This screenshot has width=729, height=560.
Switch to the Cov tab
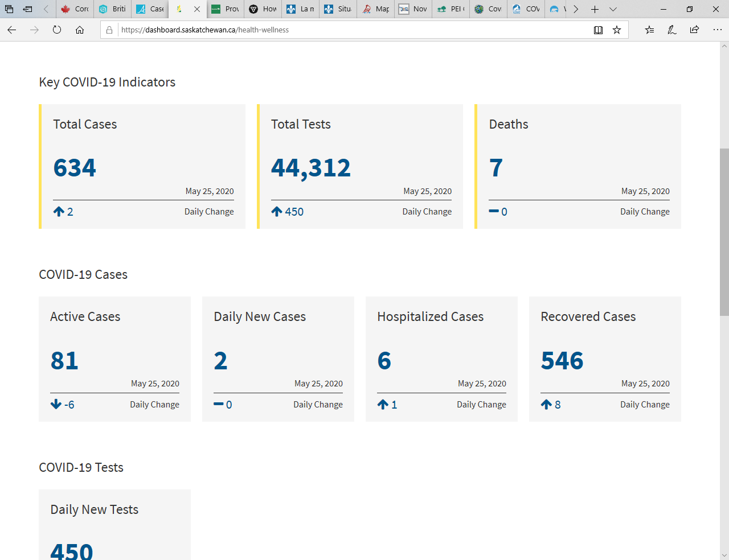click(x=488, y=9)
